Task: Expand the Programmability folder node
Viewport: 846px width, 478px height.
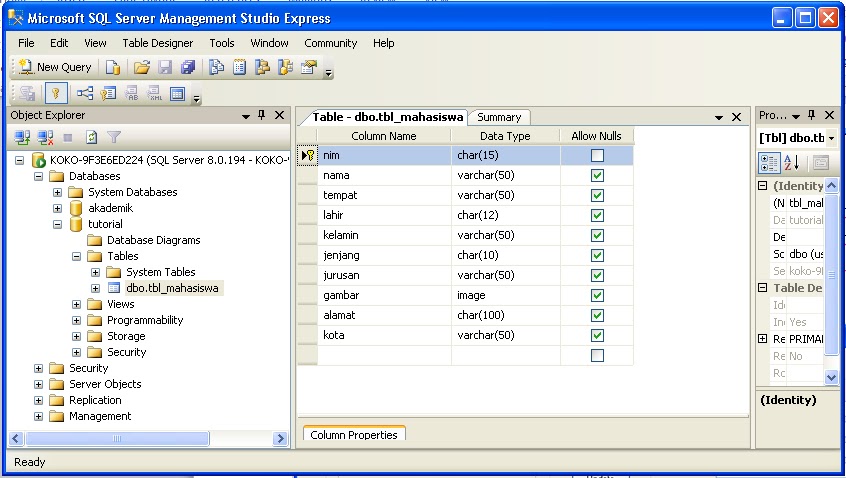Action: [77, 320]
